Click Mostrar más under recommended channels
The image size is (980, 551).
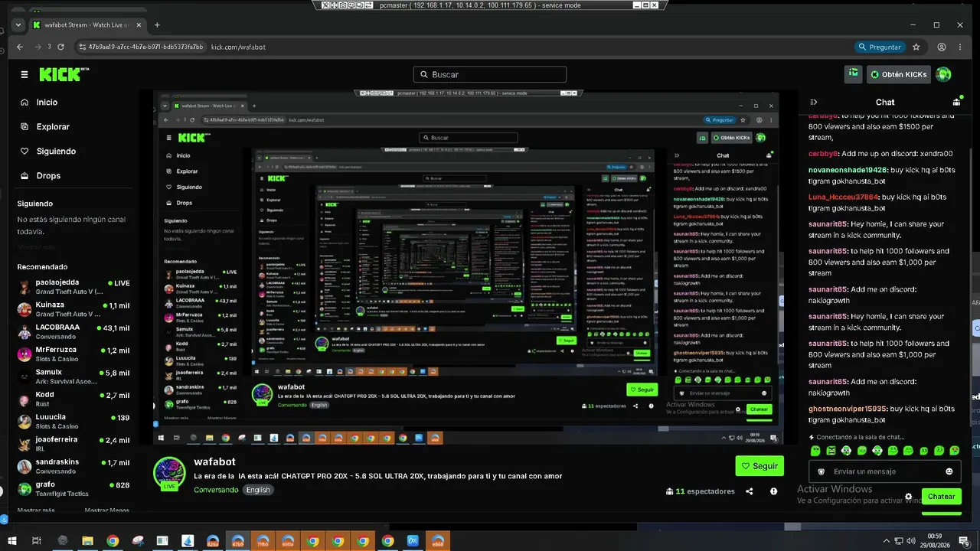(x=36, y=510)
